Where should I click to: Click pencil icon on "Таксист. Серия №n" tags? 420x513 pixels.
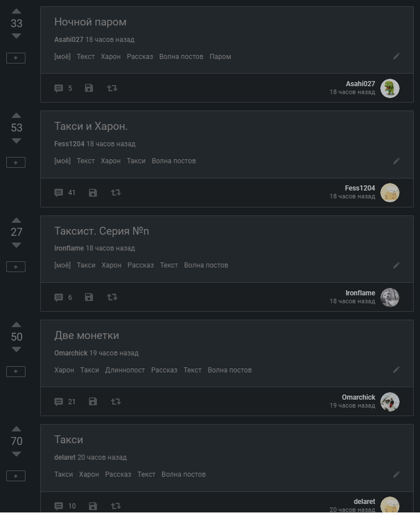coord(396,265)
